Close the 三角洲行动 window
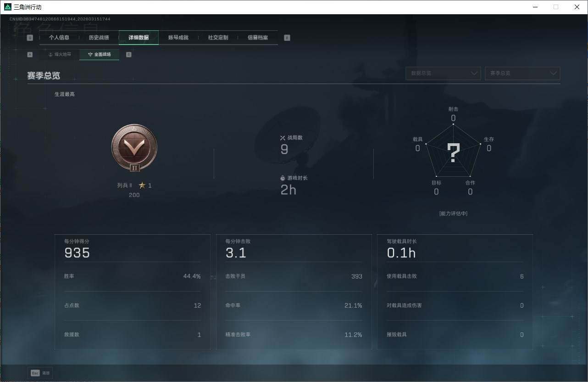The height and width of the screenshot is (382, 588). 577,7
